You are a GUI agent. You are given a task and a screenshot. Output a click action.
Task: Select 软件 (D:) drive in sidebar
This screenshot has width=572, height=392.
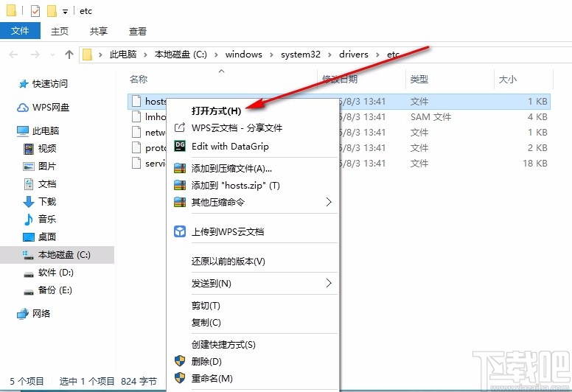tap(56, 273)
